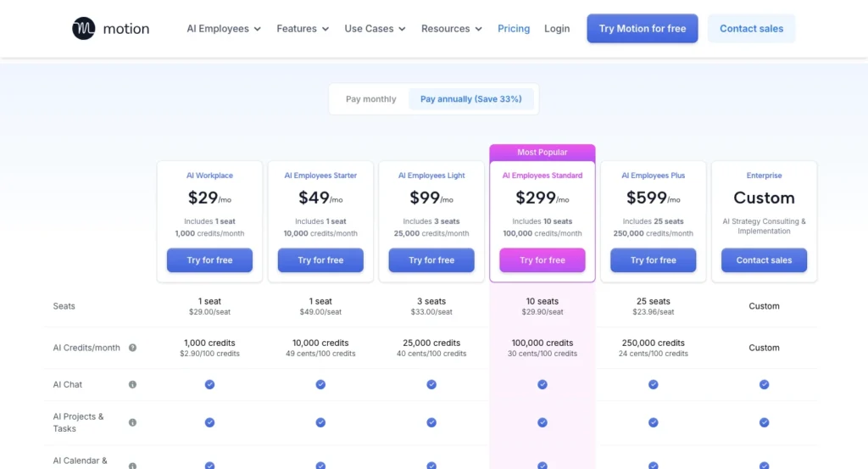Click the AI Chat row label

click(x=68, y=384)
